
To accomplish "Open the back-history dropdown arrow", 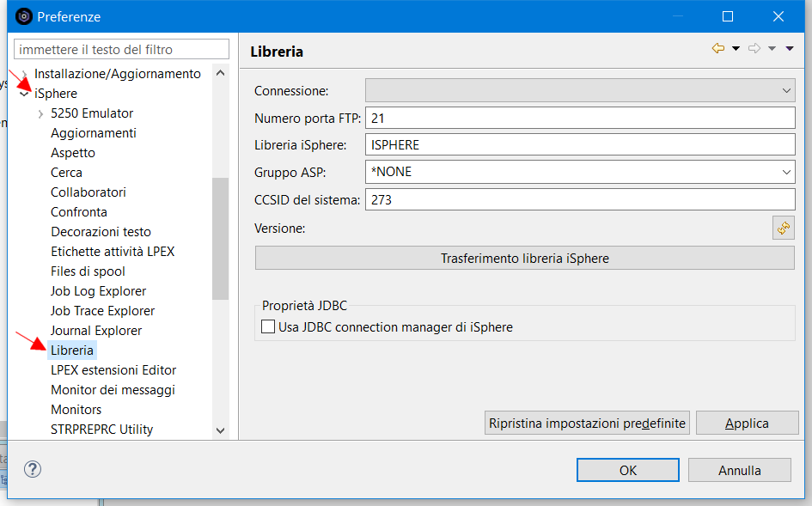I will click(736, 48).
